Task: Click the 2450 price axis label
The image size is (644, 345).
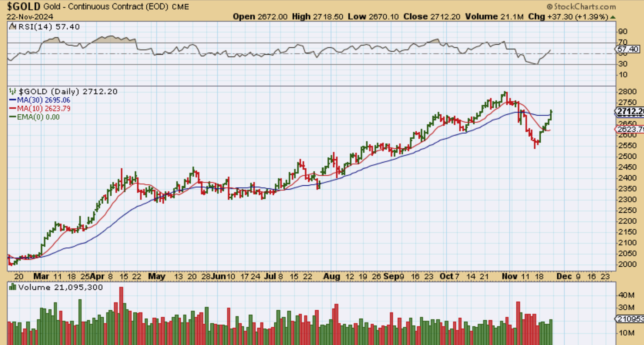Action: 627,167
